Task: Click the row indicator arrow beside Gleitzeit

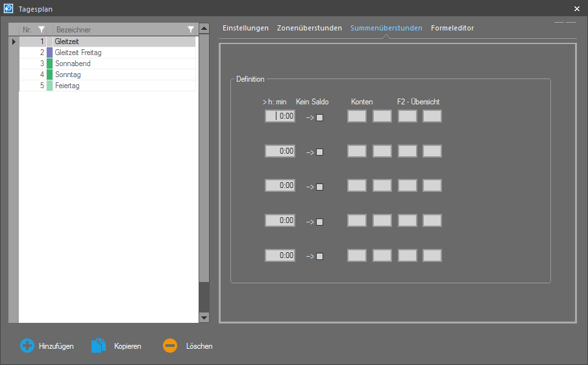Action: click(x=14, y=41)
